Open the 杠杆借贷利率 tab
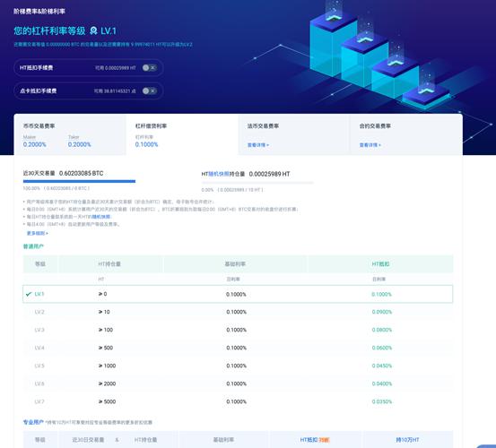Image resolution: width=496 pixels, height=448 pixels. pos(182,134)
